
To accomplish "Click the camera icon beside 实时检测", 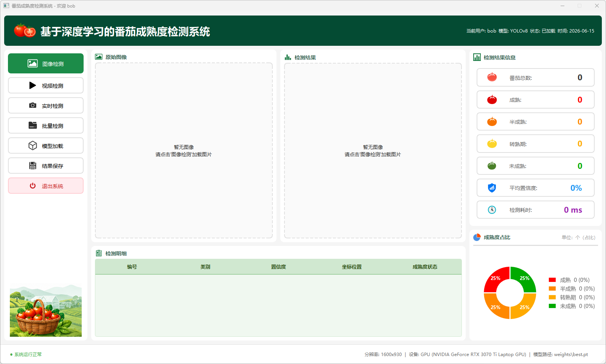I will click(33, 105).
